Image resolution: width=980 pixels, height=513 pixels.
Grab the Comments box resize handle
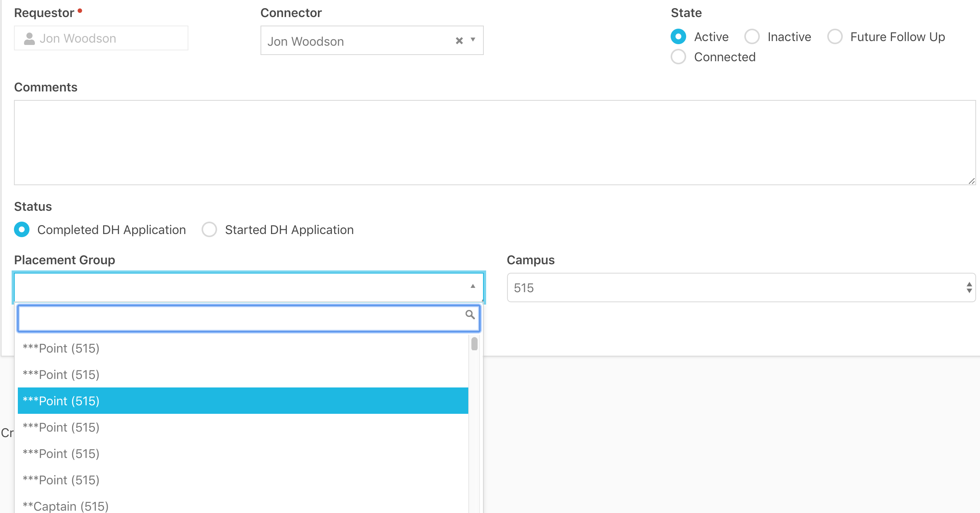coord(971,181)
